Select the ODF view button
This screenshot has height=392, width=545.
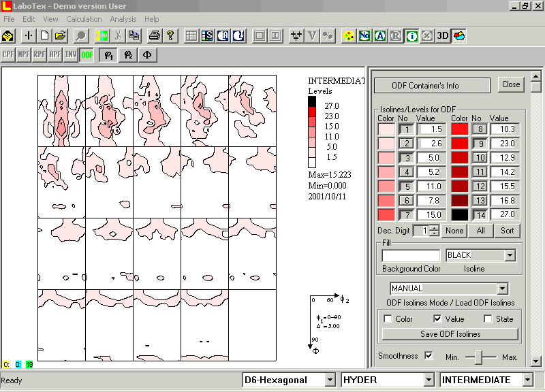point(87,54)
